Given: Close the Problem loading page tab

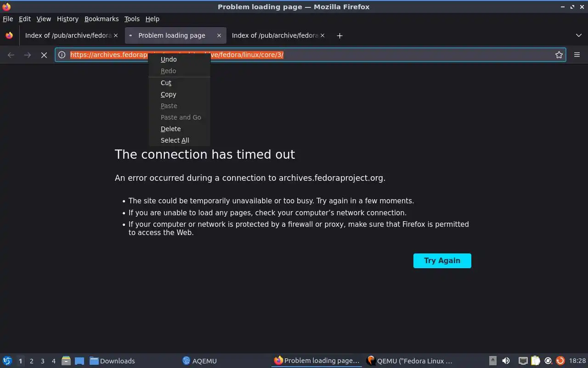Looking at the screenshot, I should tap(219, 35).
